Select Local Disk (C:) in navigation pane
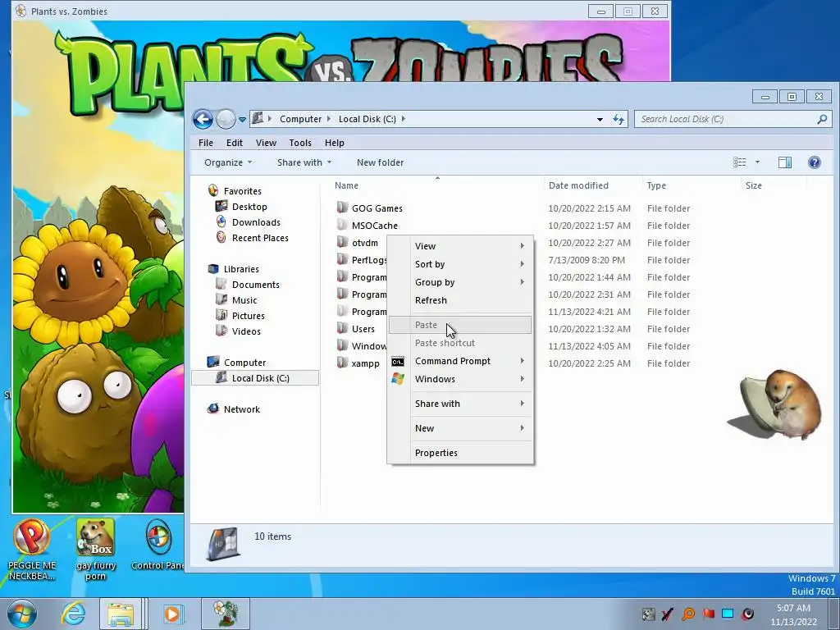 (255, 377)
